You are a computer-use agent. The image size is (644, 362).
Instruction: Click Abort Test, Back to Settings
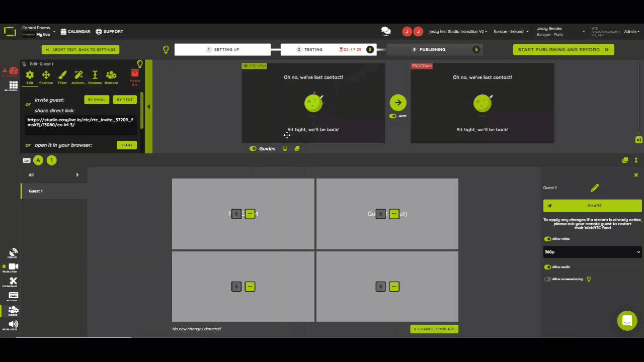coord(80,50)
